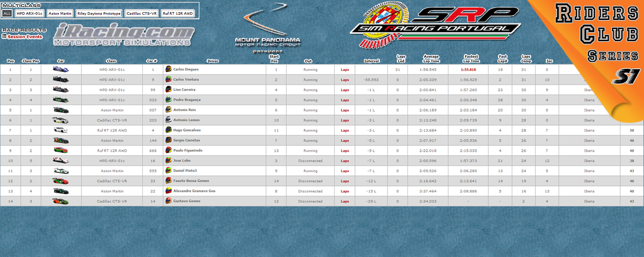The height and width of the screenshot is (257, 644).
Task: Filter results by Aston Martin class
Action: [60, 13]
